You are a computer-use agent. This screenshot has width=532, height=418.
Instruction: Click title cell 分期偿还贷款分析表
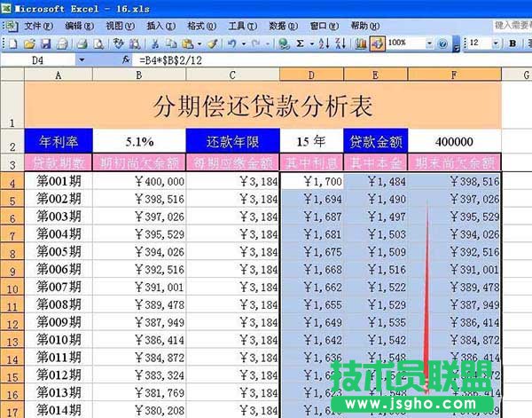(263, 106)
